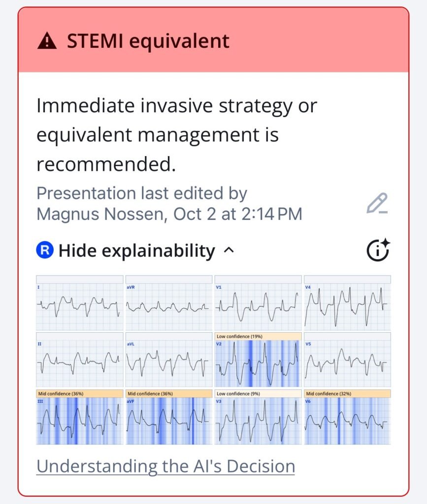Click the STEMI equivalent alert header

(x=213, y=41)
